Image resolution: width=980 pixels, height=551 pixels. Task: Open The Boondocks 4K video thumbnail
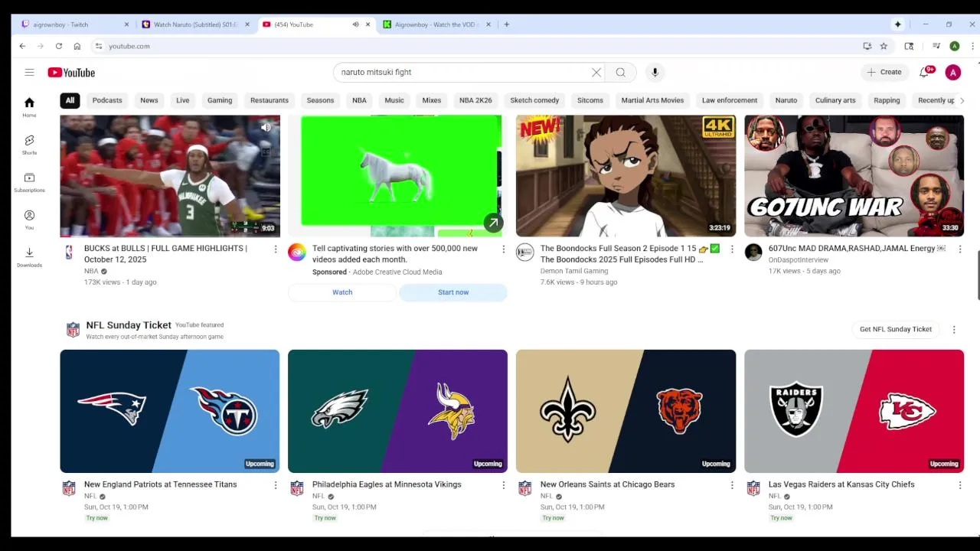click(x=626, y=176)
